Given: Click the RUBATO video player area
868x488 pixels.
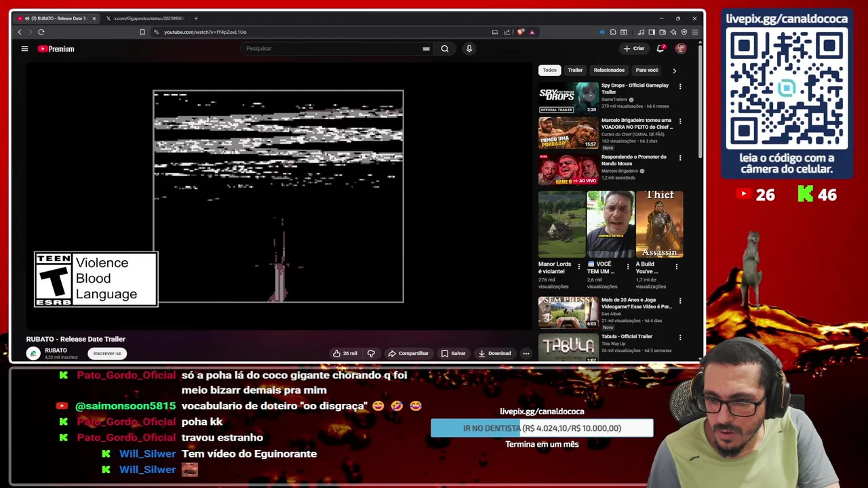Looking at the screenshot, I should tap(278, 196).
